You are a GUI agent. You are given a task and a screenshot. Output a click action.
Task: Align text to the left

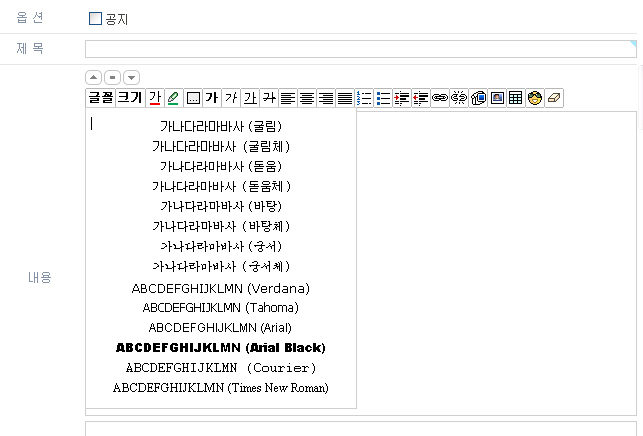pos(288,98)
